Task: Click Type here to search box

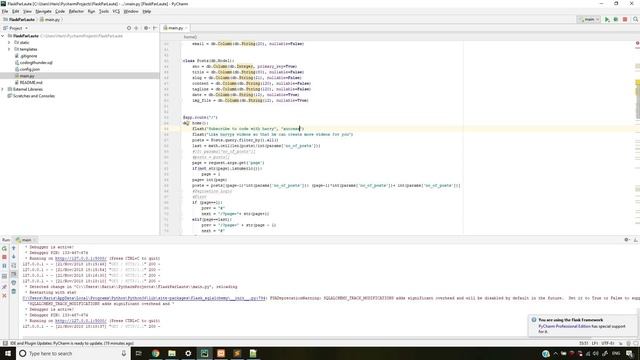Action: pos(73,353)
